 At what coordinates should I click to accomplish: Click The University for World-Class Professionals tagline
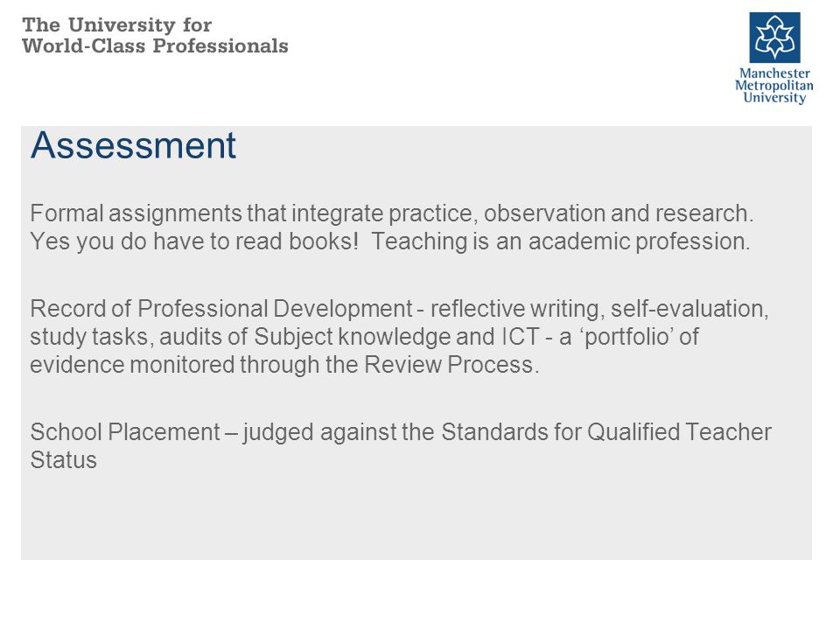coord(155,35)
